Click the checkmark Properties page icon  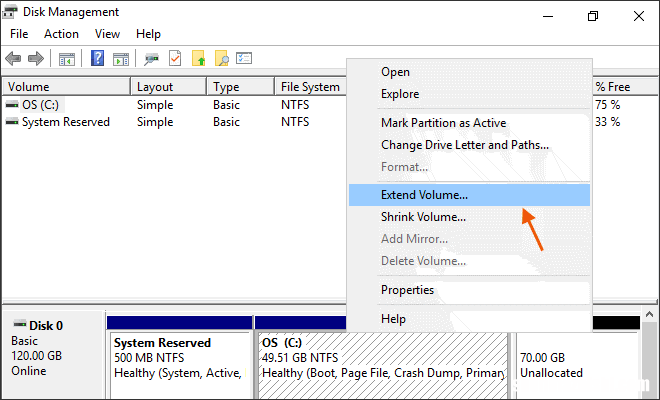175,58
